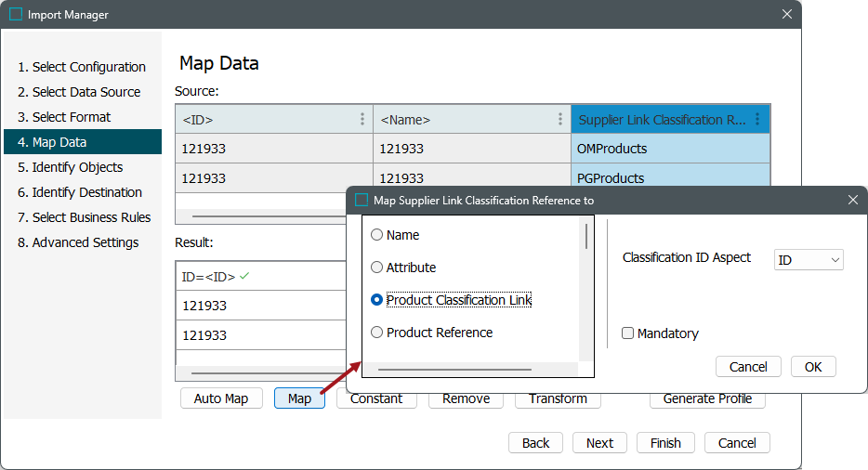Expand the Classification ID Aspect dropdown
Viewport: 868px width, 470px height.
809,260
